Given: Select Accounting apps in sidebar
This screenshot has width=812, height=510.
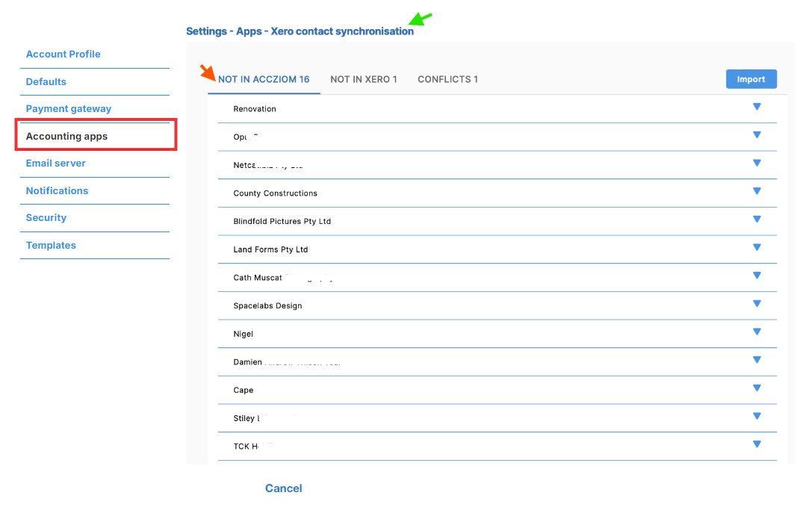Looking at the screenshot, I should tap(66, 136).
